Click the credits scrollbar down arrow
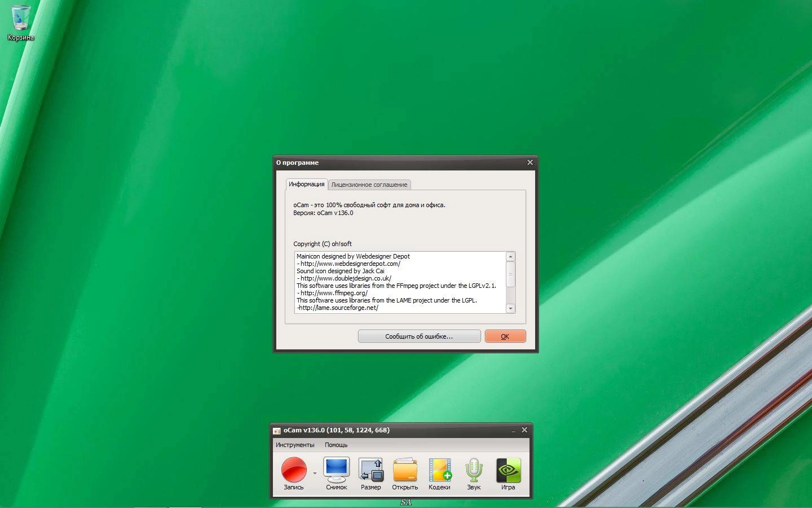812x508 pixels. [510, 308]
